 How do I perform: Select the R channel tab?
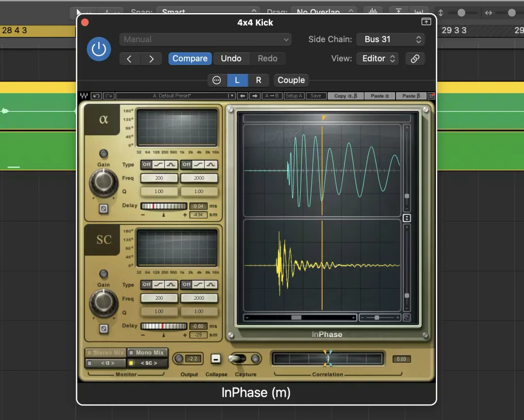(258, 80)
